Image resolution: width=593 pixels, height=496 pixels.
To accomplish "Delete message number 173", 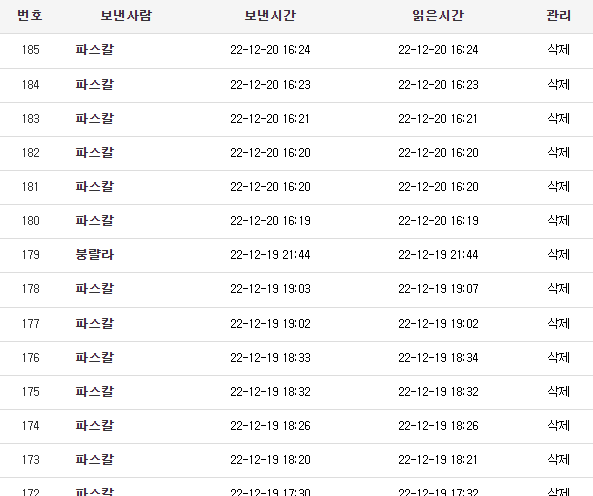I will click(558, 459).
